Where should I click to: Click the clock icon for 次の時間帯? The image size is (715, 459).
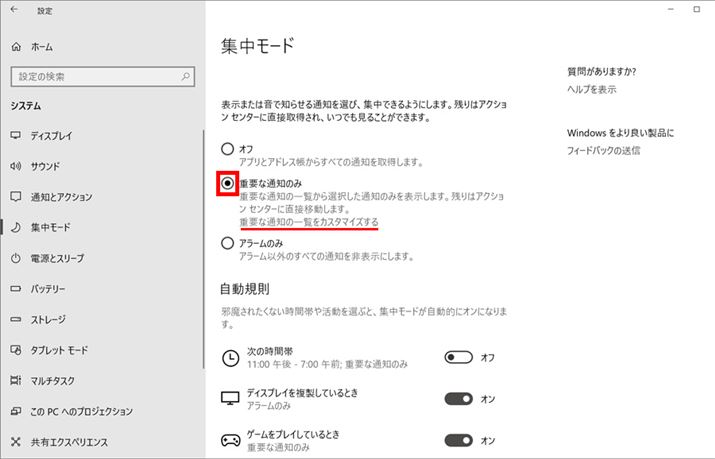click(230, 358)
